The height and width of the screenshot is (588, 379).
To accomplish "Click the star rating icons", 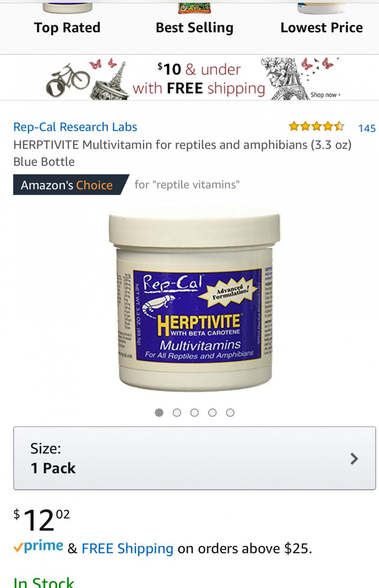I will [317, 127].
